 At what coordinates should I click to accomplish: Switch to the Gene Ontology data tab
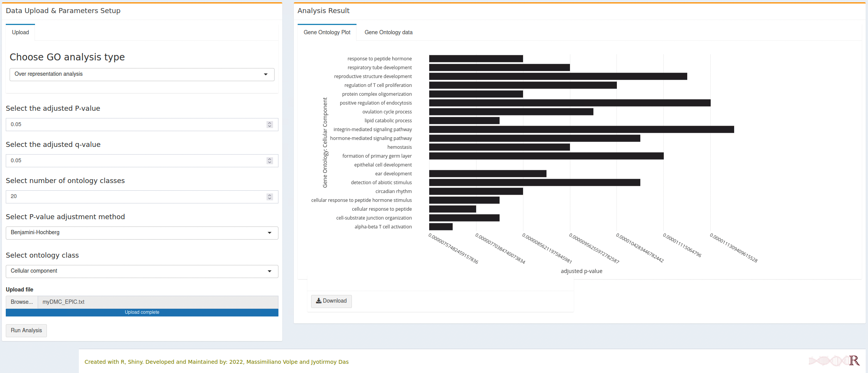388,33
